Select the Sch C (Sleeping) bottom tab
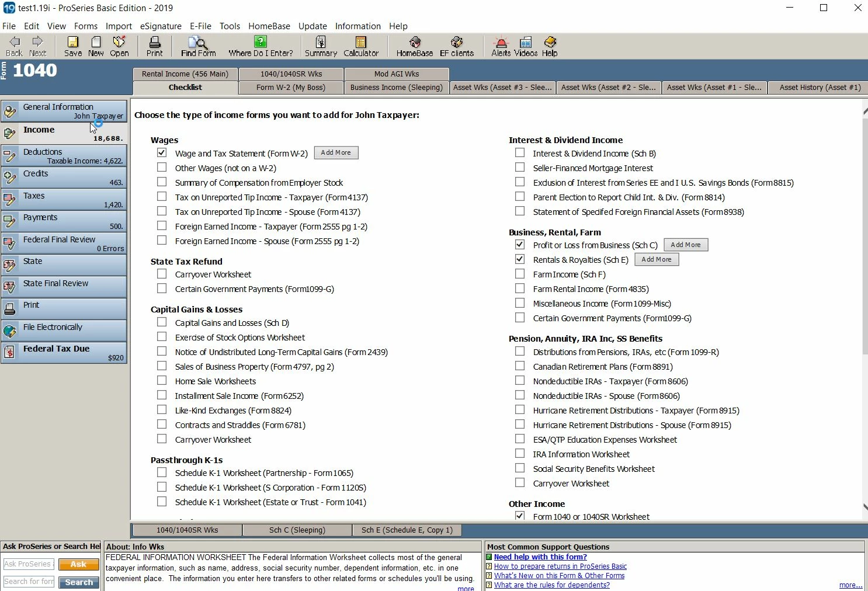This screenshot has width=868, height=591. point(297,530)
